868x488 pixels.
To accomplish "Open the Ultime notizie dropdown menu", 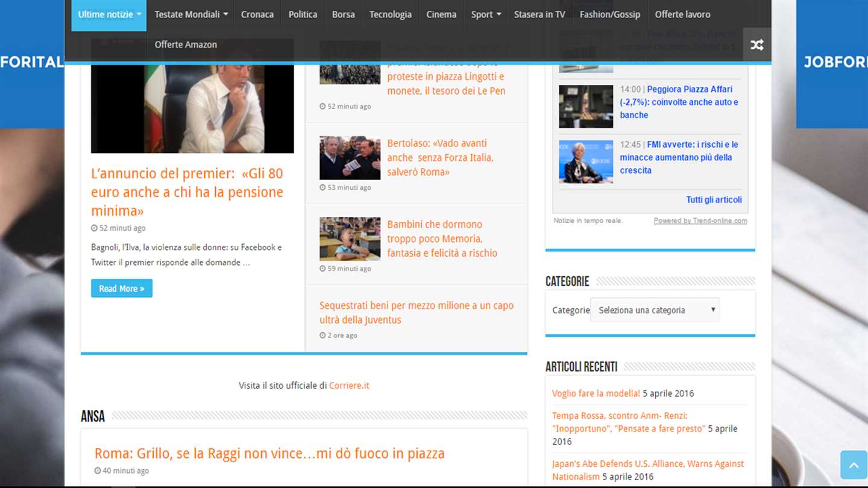I will (x=109, y=14).
